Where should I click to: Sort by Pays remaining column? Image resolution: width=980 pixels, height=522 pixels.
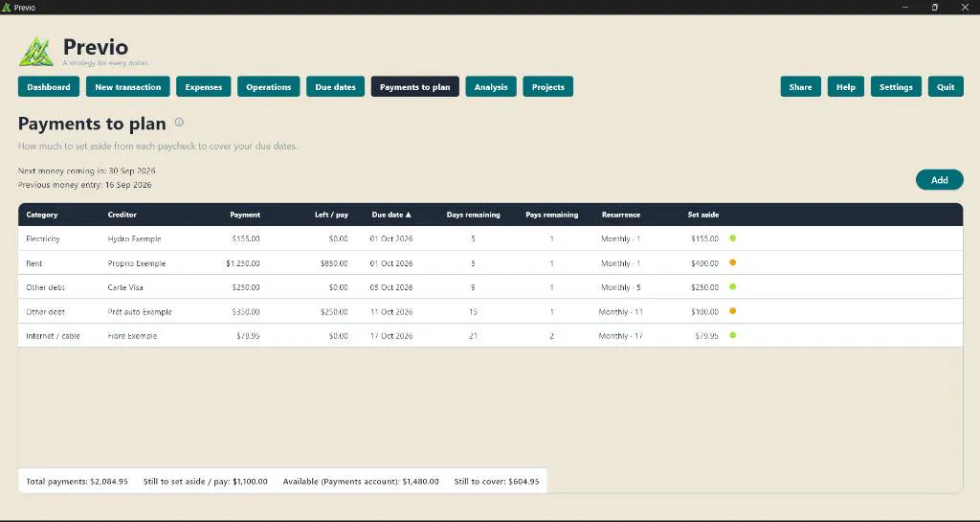pos(552,215)
